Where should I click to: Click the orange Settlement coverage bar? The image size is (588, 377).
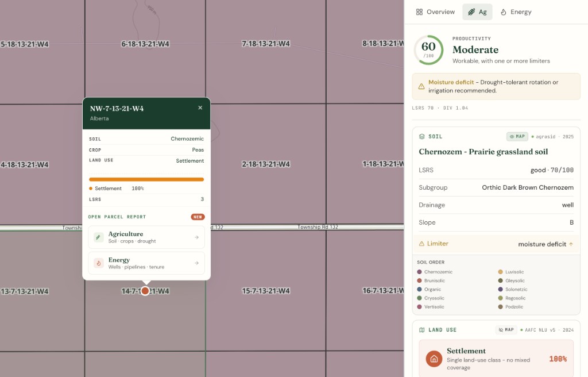(x=146, y=179)
